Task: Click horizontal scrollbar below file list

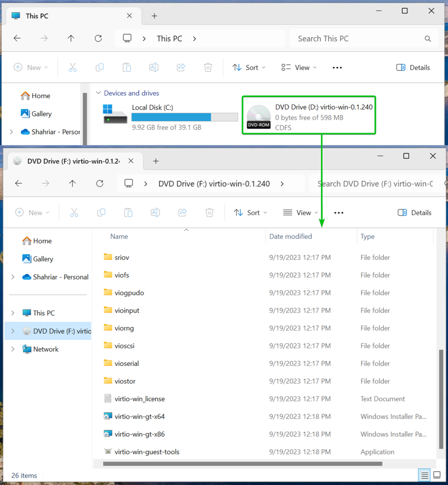Action: [x=243, y=464]
